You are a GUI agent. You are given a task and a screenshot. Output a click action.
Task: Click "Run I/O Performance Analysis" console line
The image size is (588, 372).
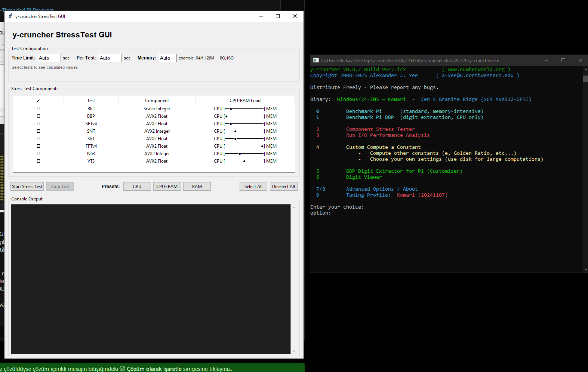388,135
